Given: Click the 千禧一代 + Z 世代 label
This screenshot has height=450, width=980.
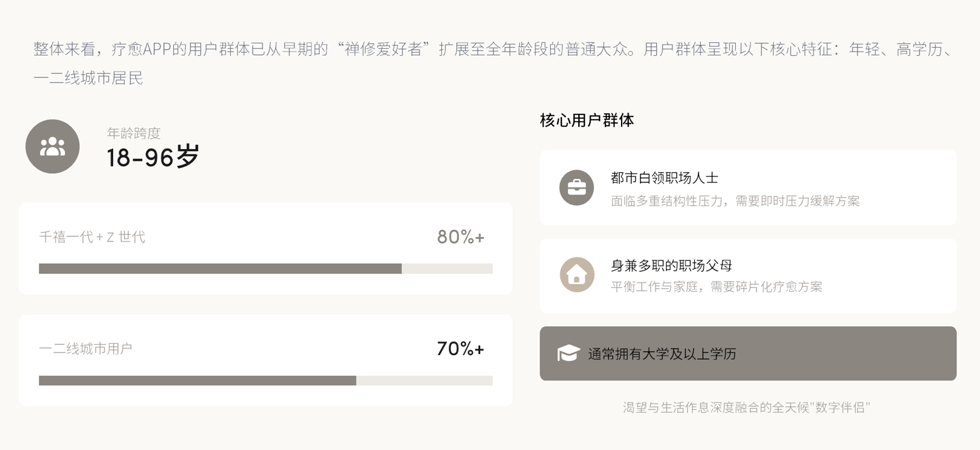Looking at the screenshot, I should (x=92, y=237).
